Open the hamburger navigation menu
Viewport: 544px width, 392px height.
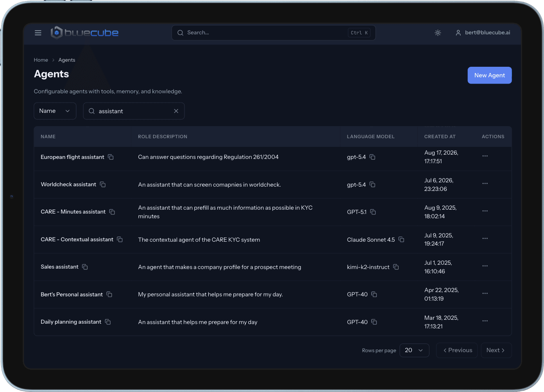click(38, 33)
